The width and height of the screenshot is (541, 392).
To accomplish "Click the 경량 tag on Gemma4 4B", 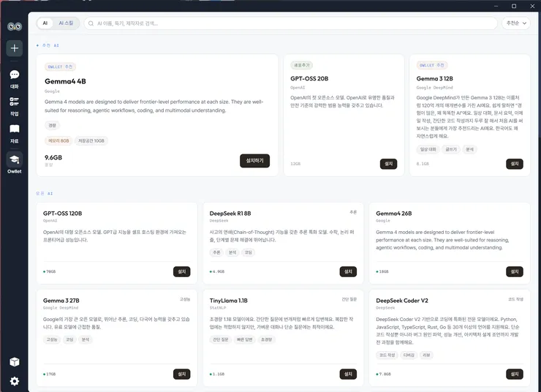I will [52, 125].
